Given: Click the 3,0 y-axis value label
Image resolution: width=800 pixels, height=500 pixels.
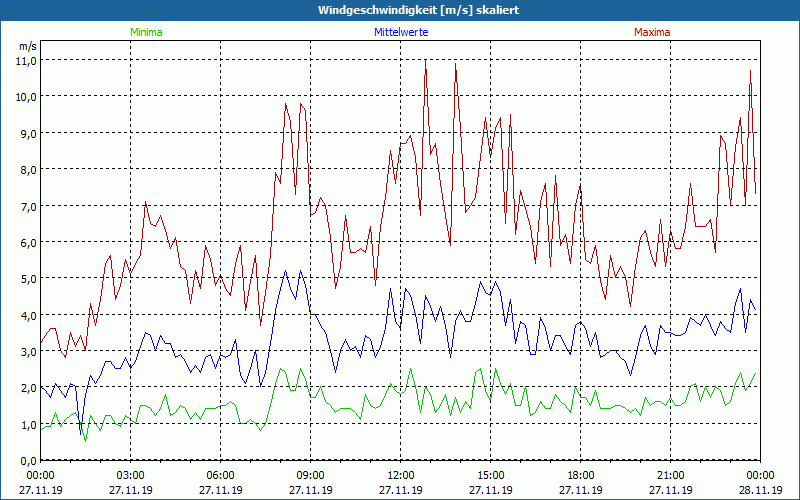Looking at the screenshot, I should 26,352.
